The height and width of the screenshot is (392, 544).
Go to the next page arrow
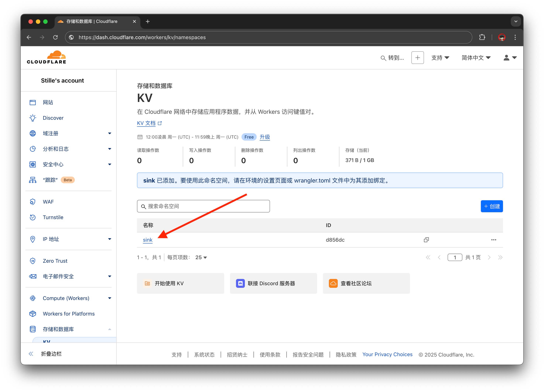click(489, 257)
